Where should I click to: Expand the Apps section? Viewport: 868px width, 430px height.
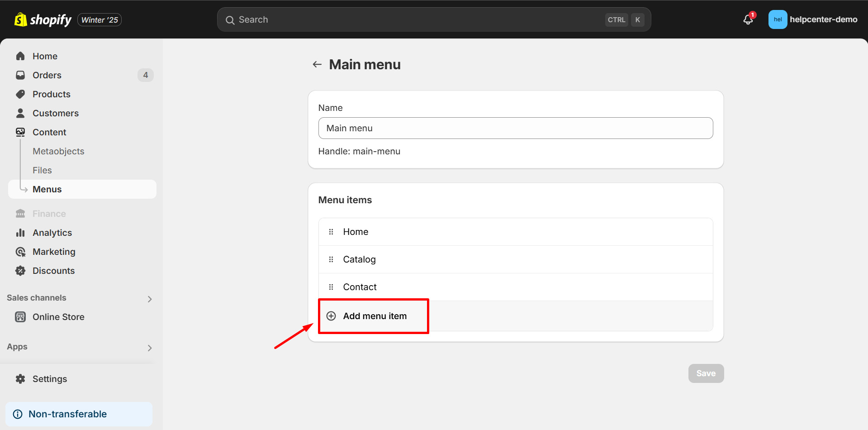click(x=149, y=348)
